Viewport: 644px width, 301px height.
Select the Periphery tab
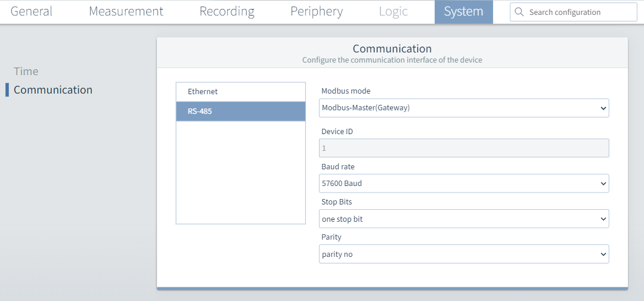[x=316, y=11]
